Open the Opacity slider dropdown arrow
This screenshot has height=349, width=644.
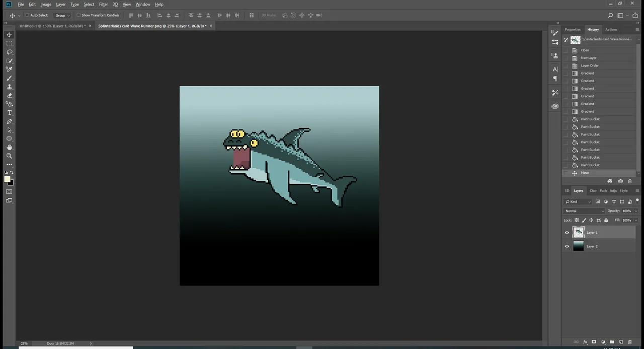pos(636,211)
